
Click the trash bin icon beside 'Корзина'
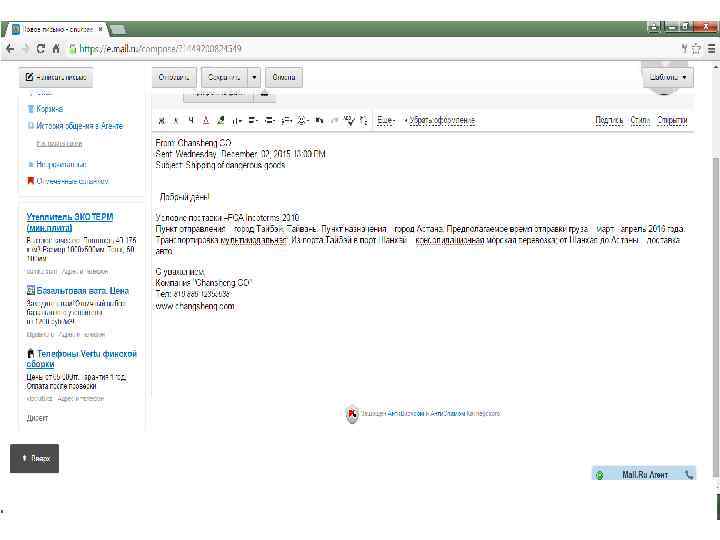(x=31, y=109)
